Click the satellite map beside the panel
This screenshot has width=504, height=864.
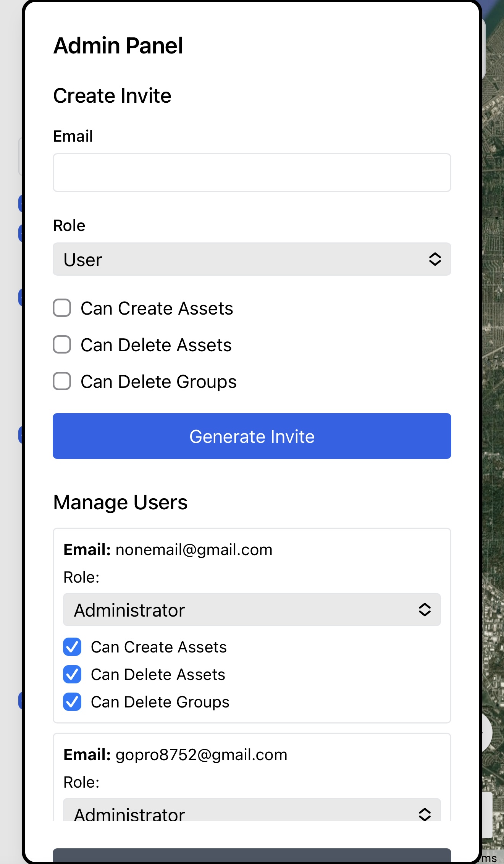point(493,382)
